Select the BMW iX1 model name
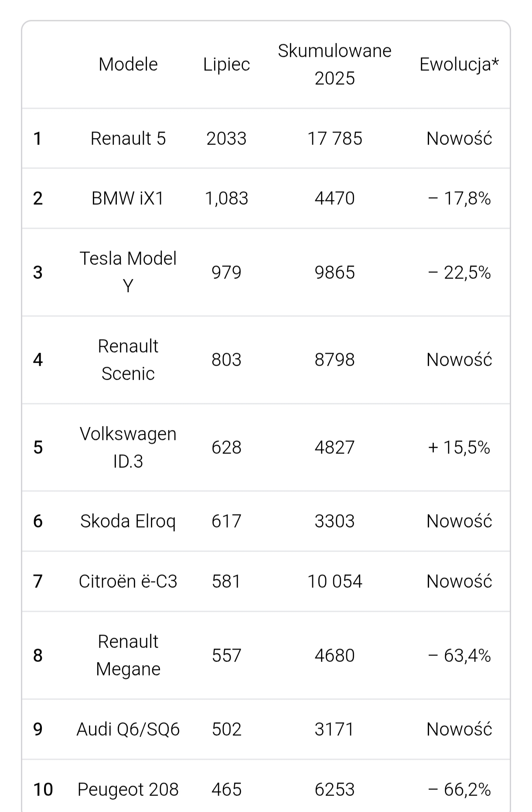532x812 pixels. pyautogui.click(x=128, y=199)
